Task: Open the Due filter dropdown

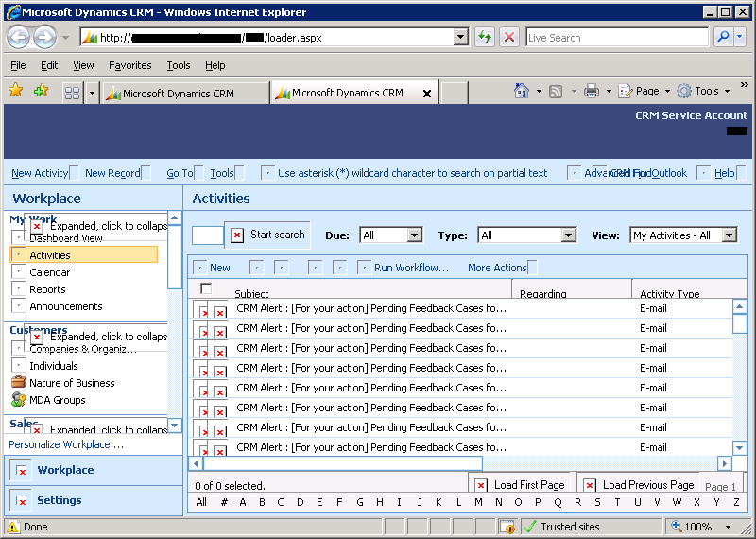Action: pos(415,235)
